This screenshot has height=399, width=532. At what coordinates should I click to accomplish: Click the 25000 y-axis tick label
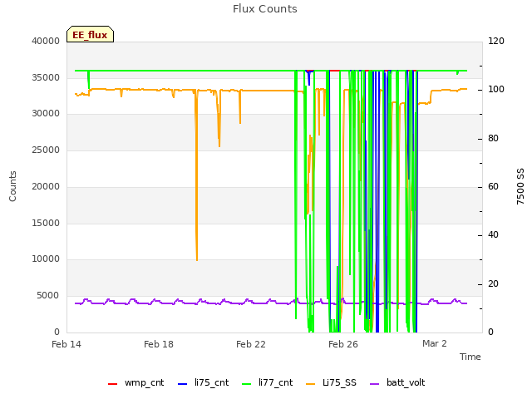click(46, 150)
